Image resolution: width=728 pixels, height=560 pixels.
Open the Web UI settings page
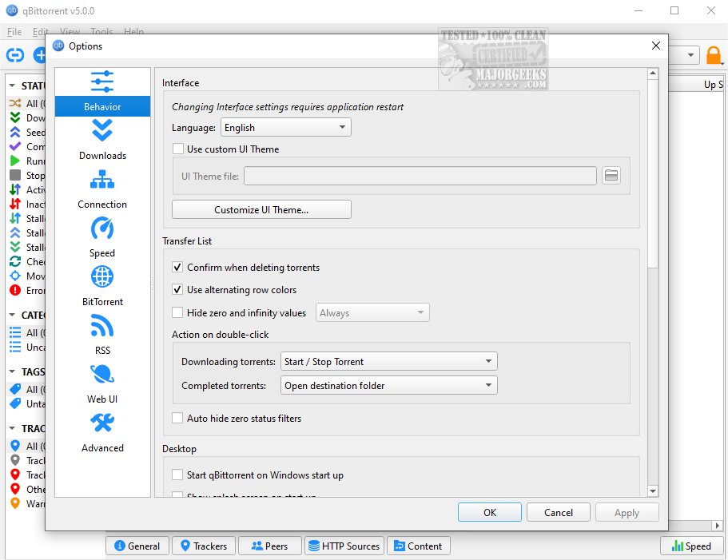click(102, 383)
